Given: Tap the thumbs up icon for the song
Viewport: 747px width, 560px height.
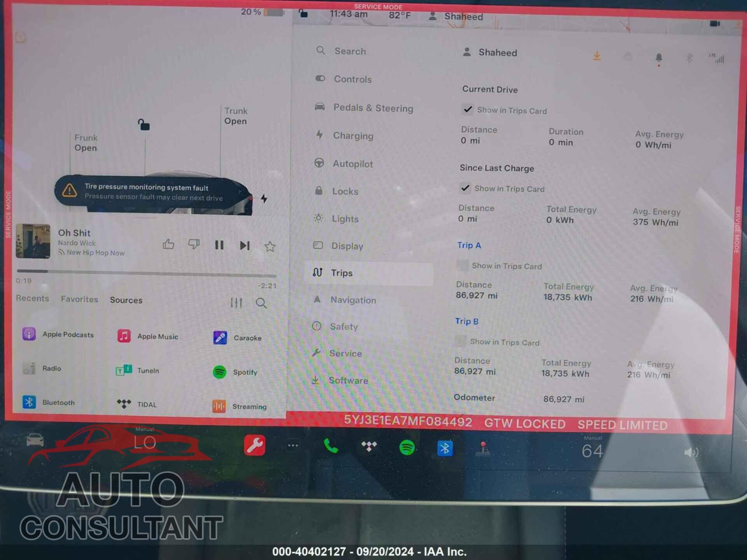Looking at the screenshot, I should click(x=168, y=244).
